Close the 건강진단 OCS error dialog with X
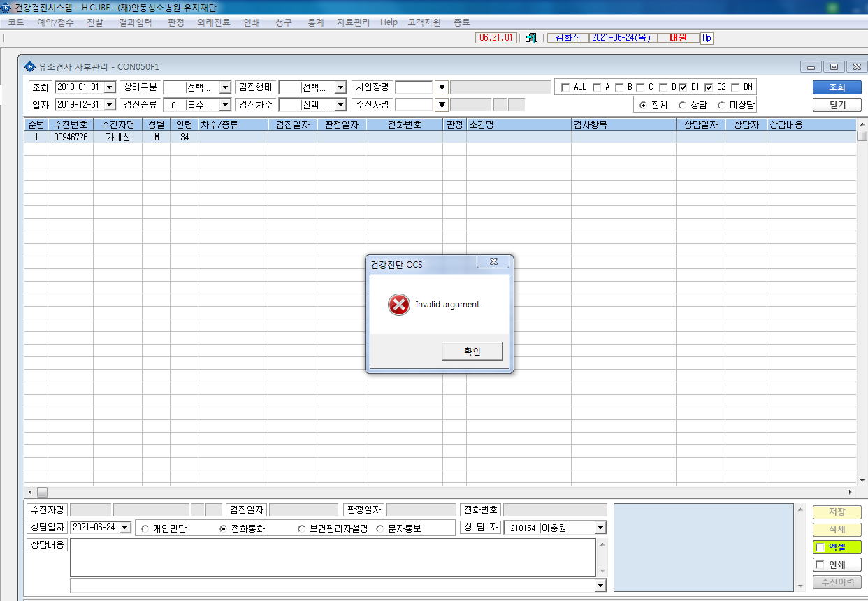868x601 pixels. [x=493, y=262]
